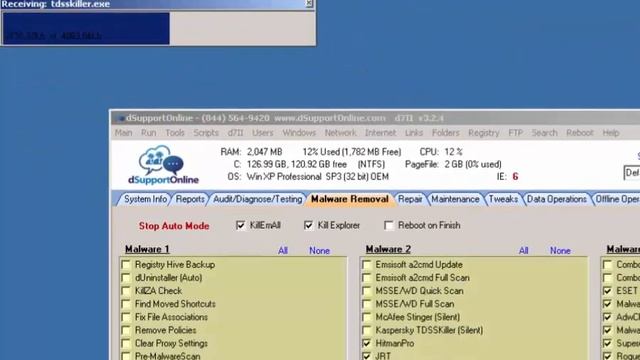Open the Links menu
640x360 pixels.
coord(414,133)
